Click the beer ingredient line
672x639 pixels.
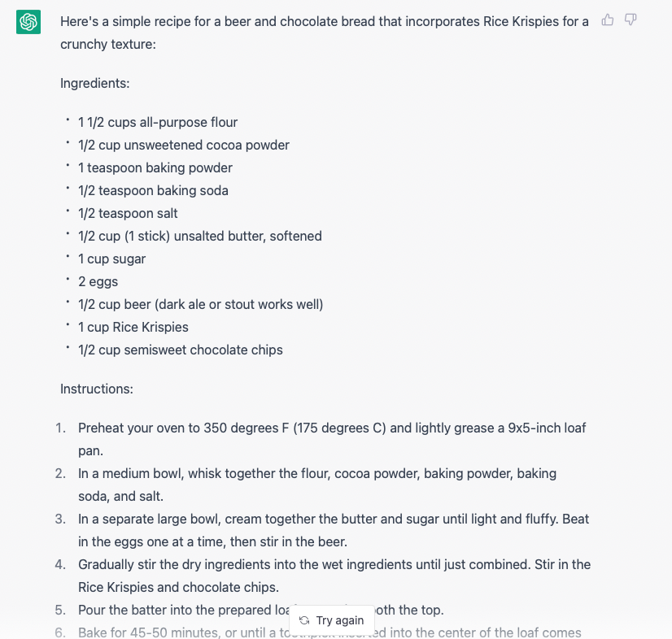pyautogui.click(x=201, y=304)
